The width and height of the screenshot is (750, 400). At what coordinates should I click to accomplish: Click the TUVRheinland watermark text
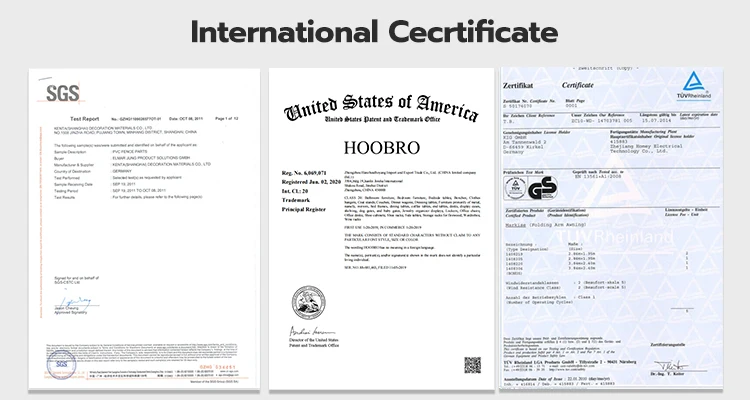click(615, 237)
